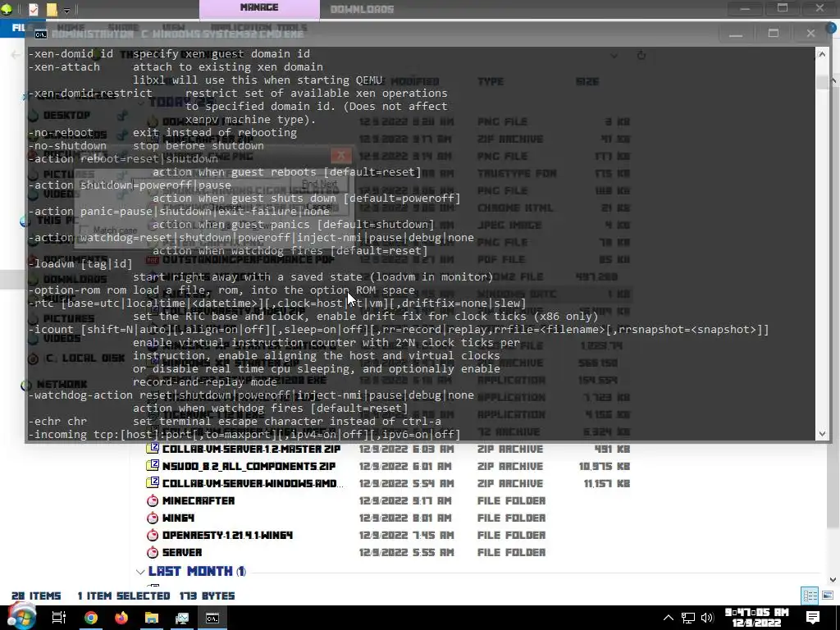Click the 11,157 KB size cell
Screen dimensions: 840x630
click(x=606, y=483)
